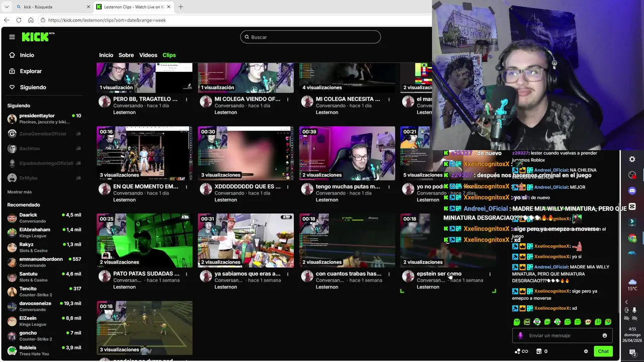The height and width of the screenshot is (362, 644).
Task: Toggle the microphone icon in the system tray
Action: click(634, 310)
